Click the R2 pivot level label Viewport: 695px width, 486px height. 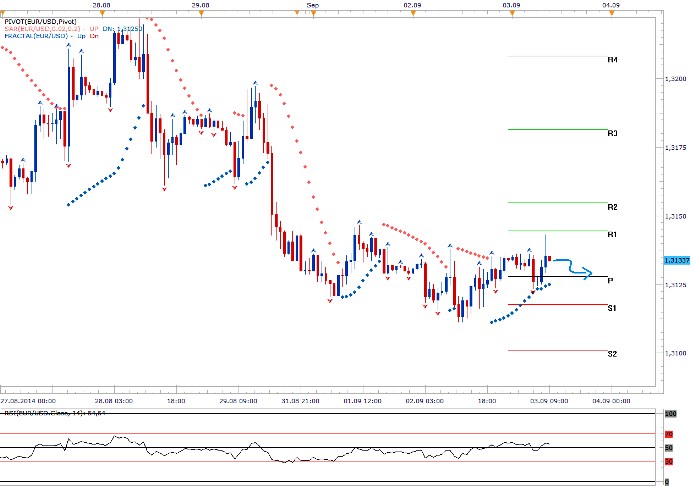click(x=612, y=206)
